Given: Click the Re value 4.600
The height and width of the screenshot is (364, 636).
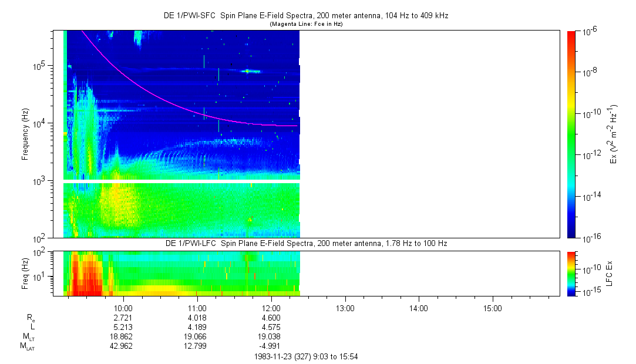Looking at the screenshot, I should tap(271, 318).
